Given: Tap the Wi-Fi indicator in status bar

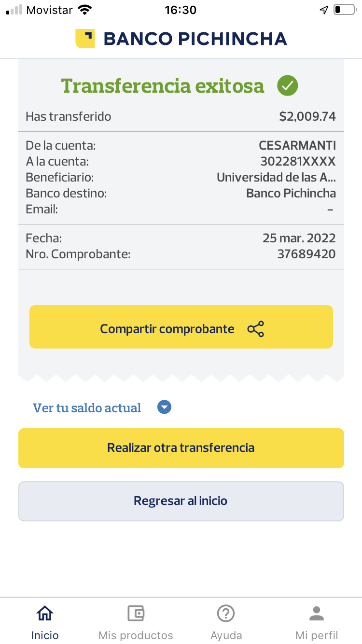Looking at the screenshot, I should [x=85, y=10].
